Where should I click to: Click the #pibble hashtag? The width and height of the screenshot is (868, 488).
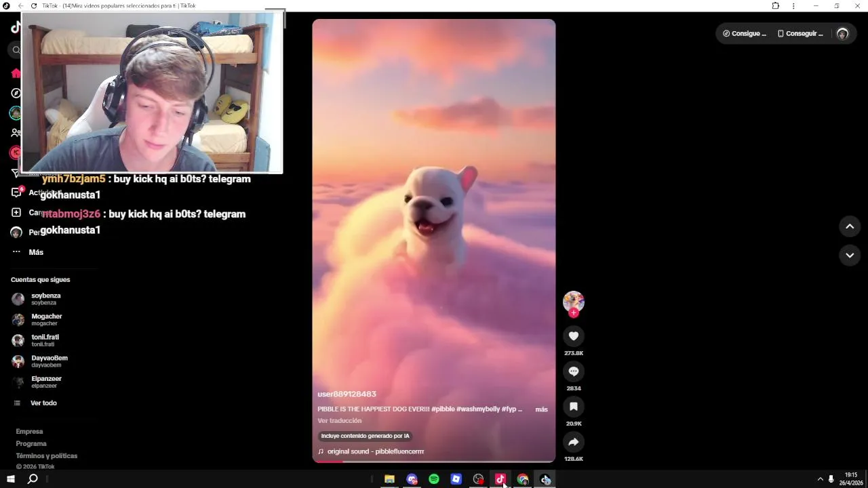tap(443, 409)
